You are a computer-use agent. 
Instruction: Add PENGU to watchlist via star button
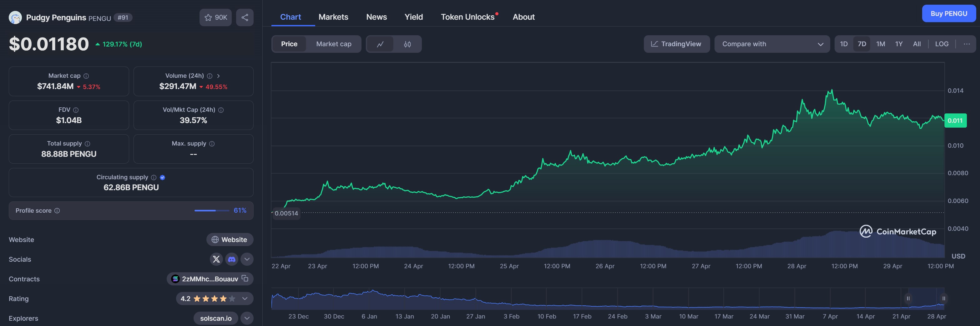pos(215,17)
